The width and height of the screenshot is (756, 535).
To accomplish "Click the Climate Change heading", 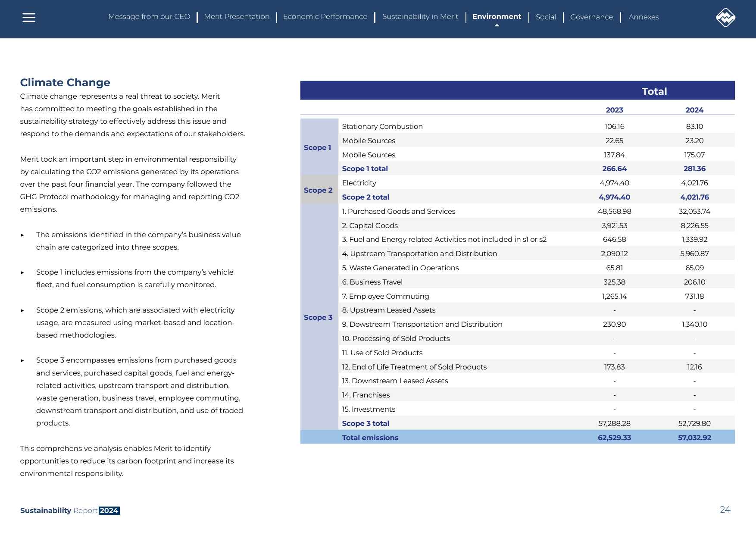I will [65, 82].
